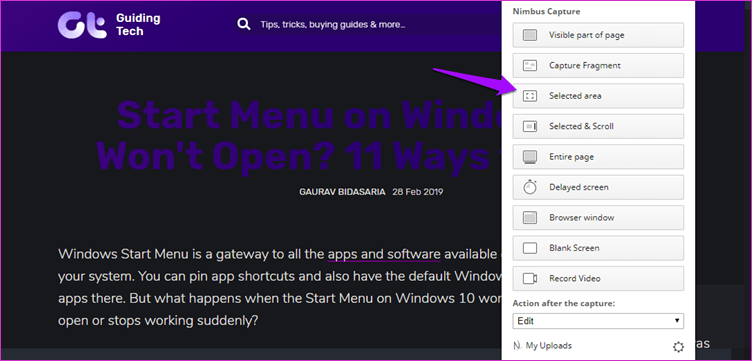Choose Visible part of page capture
Image resolution: width=752 pixels, height=361 pixels.
click(x=598, y=35)
